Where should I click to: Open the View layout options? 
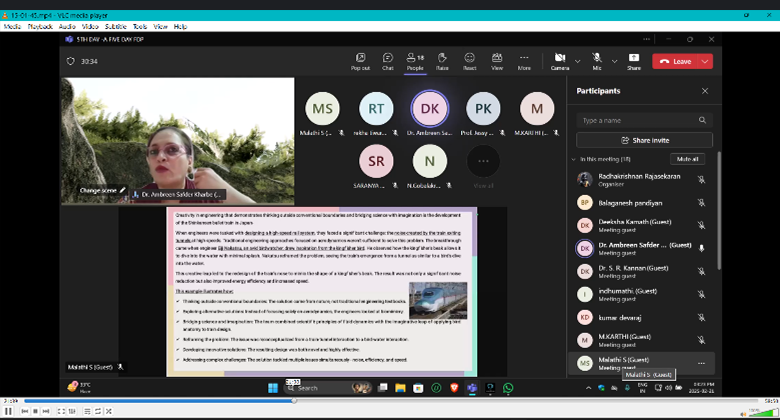[x=497, y=60]
